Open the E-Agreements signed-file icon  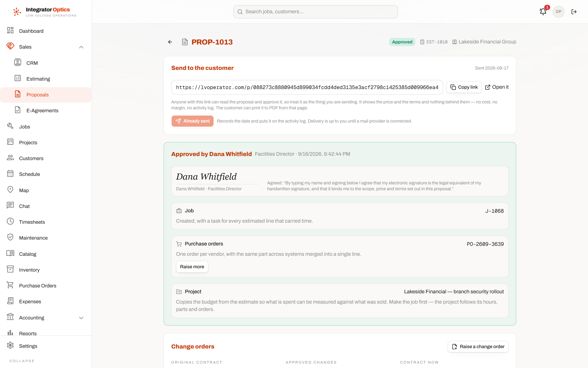coord(17,110)
